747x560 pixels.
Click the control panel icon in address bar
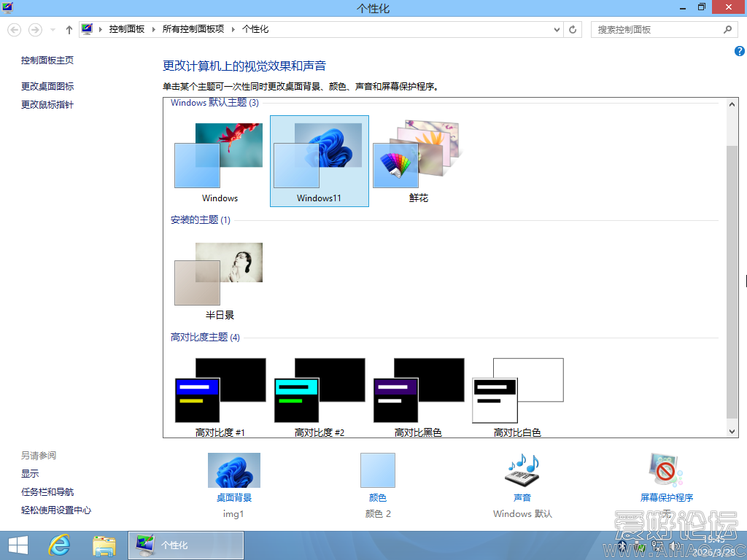[x=87, y=29]
